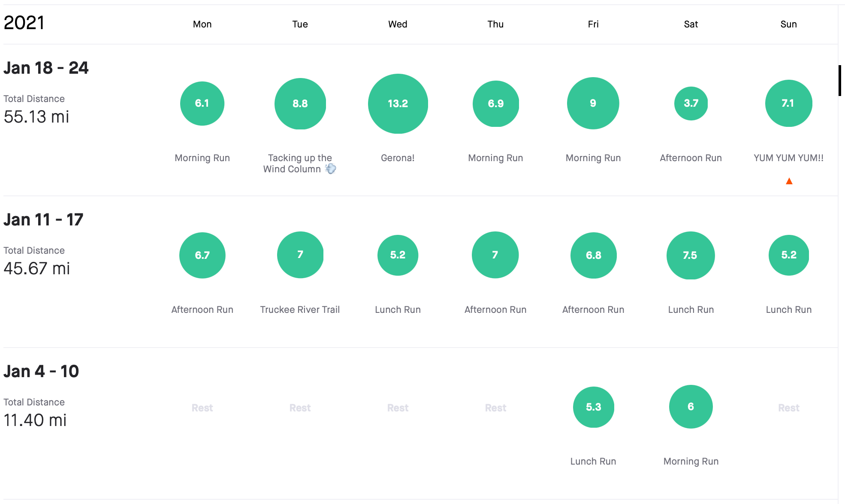Open the Truckee River Trail activity link
The height and width of the screenshot is (504, 845).
(299, 309)
